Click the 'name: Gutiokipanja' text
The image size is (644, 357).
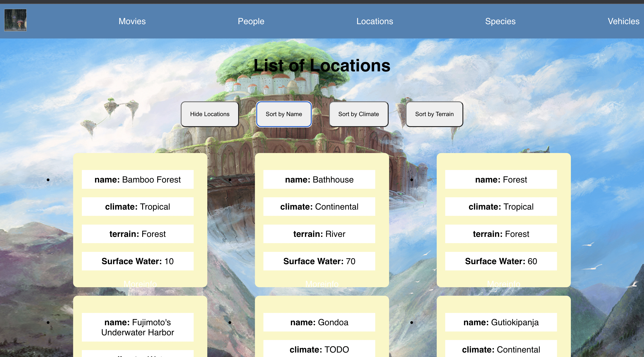501,322
